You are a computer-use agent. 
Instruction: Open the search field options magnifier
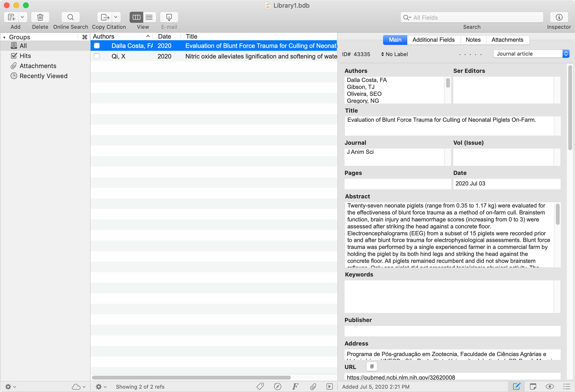407,17
